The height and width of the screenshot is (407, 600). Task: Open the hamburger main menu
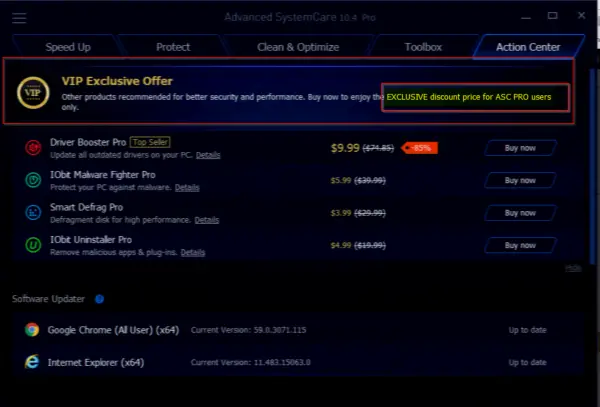pyautogui.click(x=19, y=18)
